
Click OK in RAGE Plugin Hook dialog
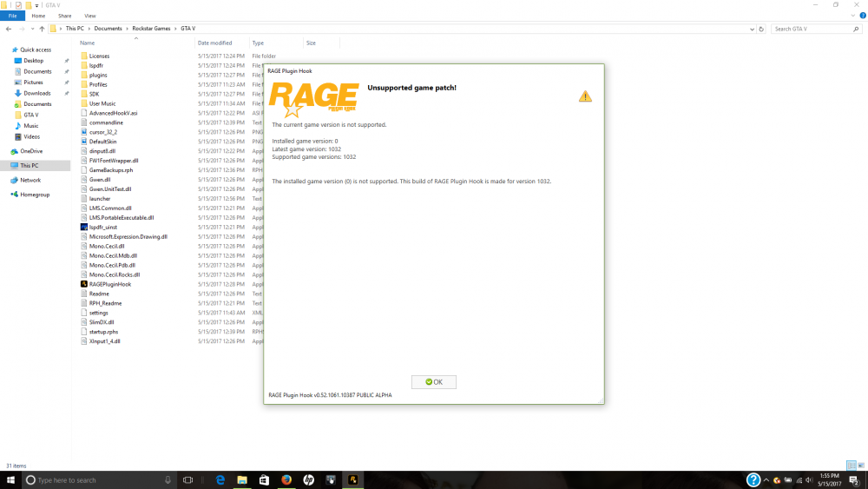(433, 382)
